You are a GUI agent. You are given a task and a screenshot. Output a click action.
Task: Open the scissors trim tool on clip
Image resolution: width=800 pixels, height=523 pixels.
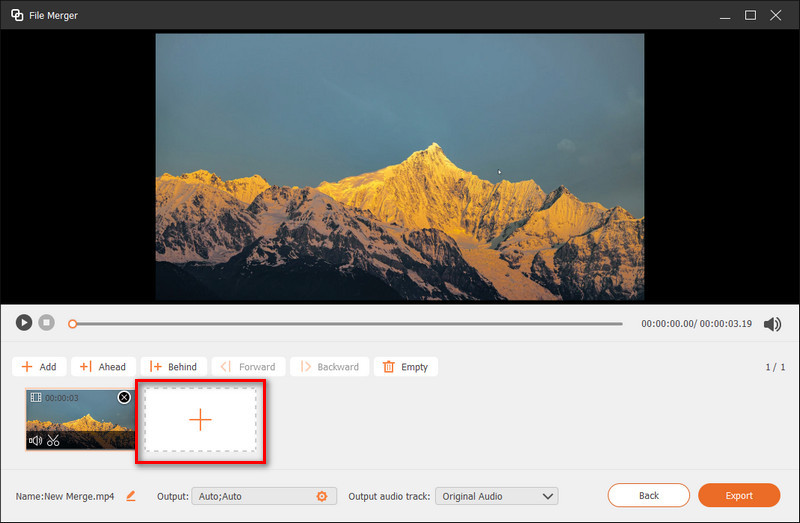pyautogui.click(x=53, y=440)
